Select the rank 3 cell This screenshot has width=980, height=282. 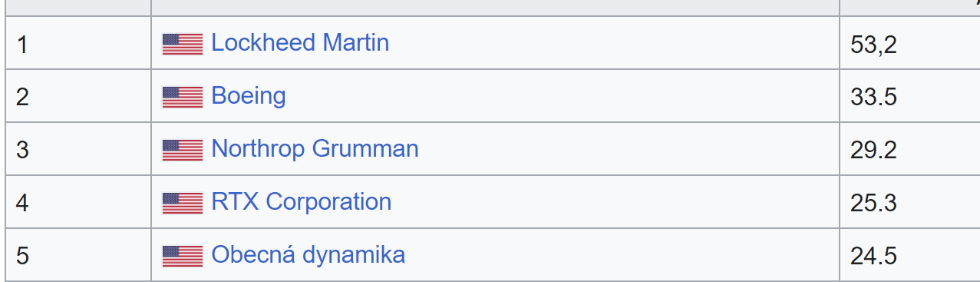(78, 149)
